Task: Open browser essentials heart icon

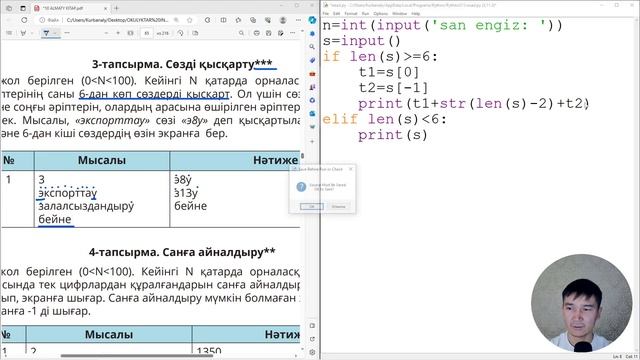Action: click(x=268, y=20)
